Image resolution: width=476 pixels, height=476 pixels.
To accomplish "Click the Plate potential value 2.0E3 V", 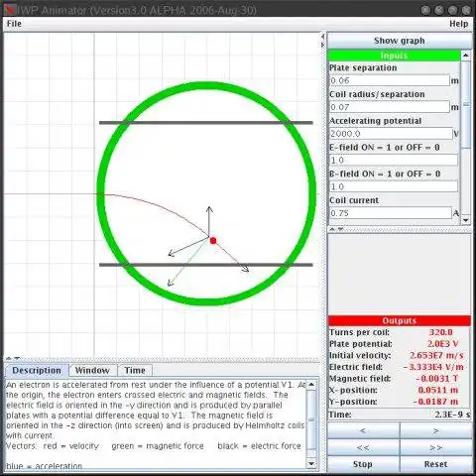I will coord(443,344).
